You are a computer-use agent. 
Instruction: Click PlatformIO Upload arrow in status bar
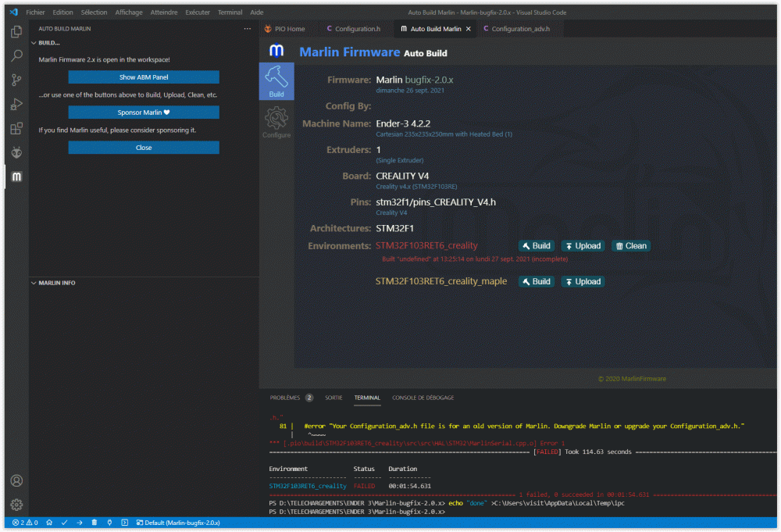(79, 523)
